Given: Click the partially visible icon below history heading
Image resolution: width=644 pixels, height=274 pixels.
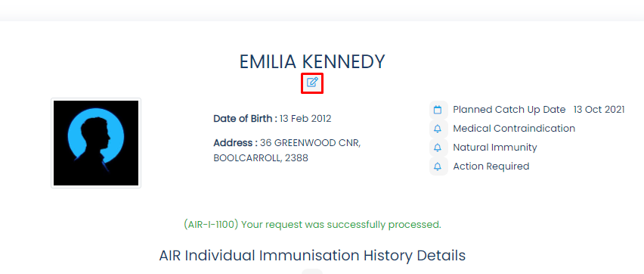Looking at the screenshot, I should click(312, 272).
